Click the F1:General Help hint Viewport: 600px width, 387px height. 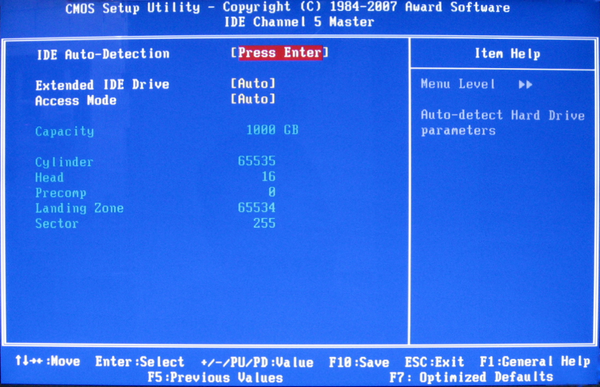535,362
